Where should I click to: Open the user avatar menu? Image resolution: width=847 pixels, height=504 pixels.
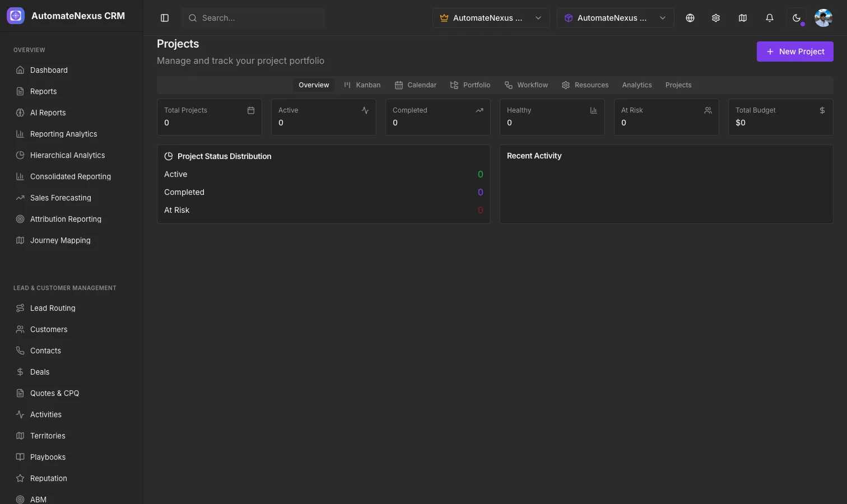tap(823, 18)
